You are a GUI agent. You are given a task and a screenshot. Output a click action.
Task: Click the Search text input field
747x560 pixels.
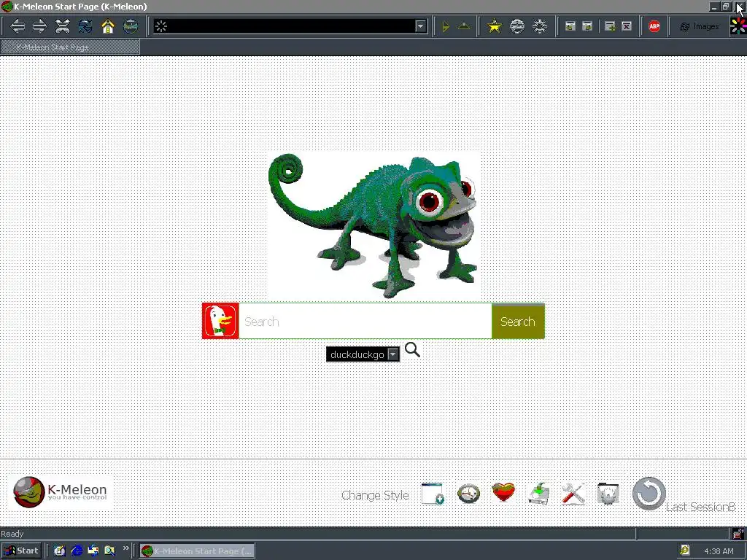365,322
